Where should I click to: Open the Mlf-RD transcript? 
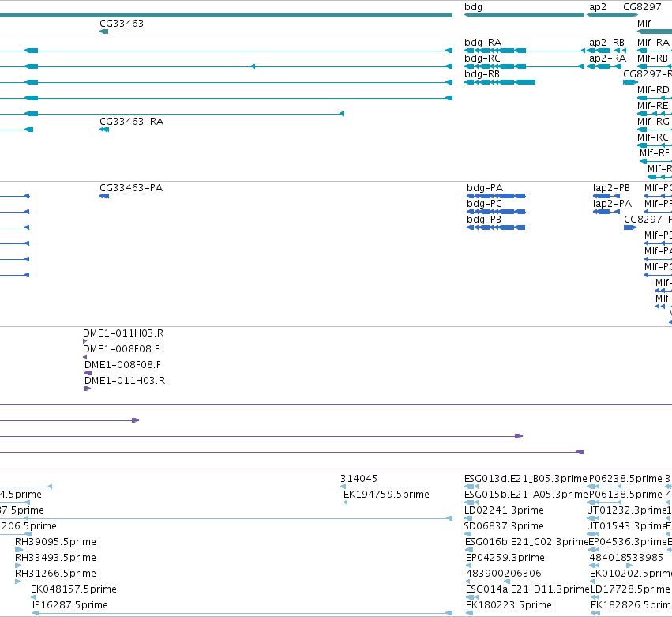655,98
